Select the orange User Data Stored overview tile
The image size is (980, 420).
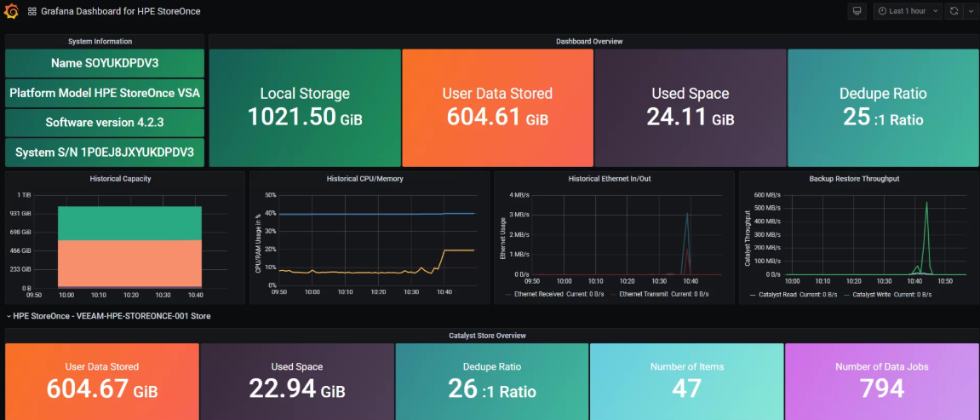click(x=497, y=107)
